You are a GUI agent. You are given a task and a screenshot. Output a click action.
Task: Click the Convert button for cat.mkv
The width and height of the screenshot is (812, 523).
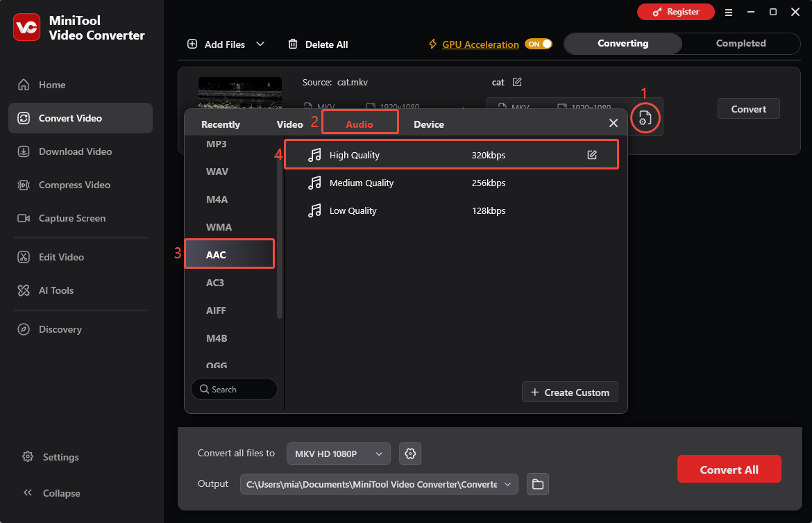748,109
